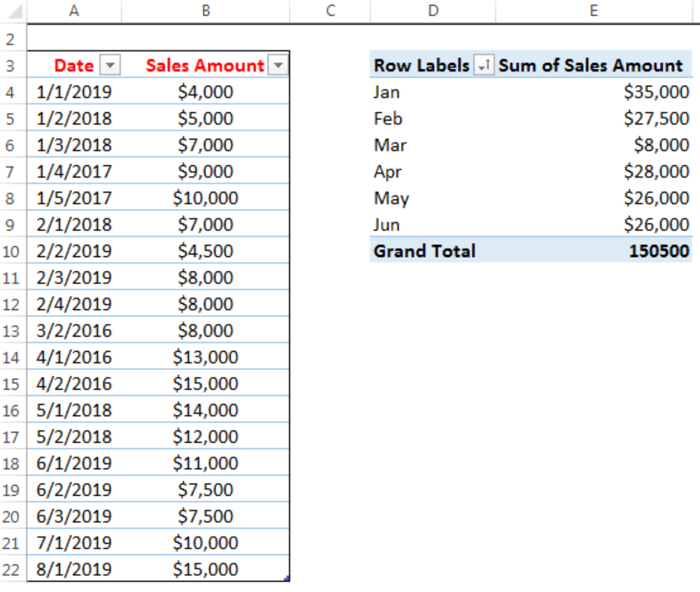Open the Row Labels sort dropdown

(x=484, y=66)
